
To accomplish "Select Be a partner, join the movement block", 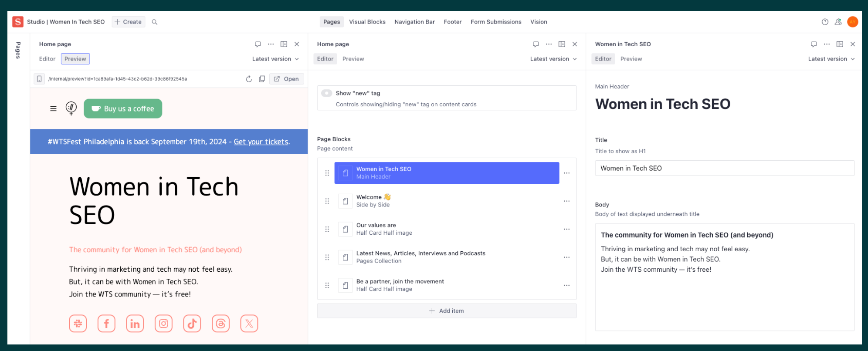I will coord(447,285).
